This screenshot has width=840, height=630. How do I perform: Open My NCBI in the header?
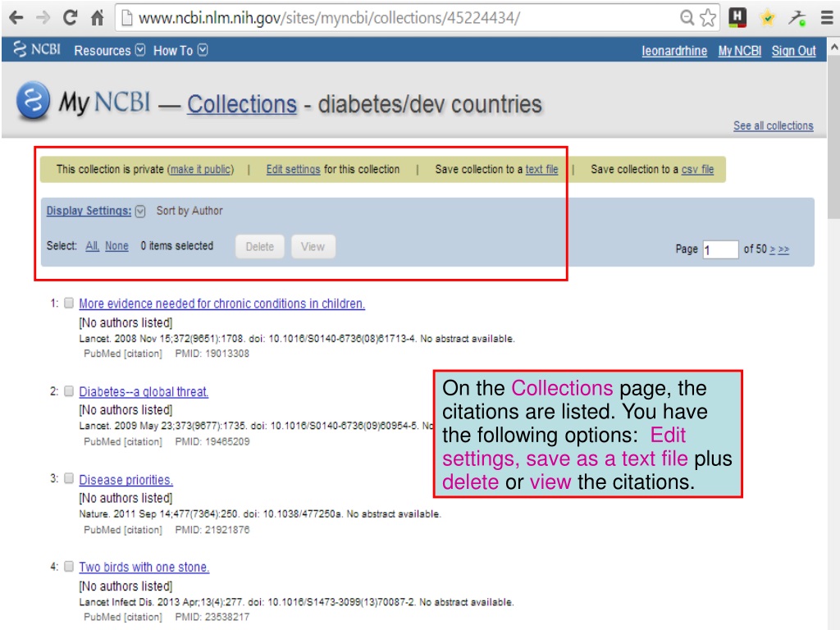pyautogui.click(x=740, y=51)
